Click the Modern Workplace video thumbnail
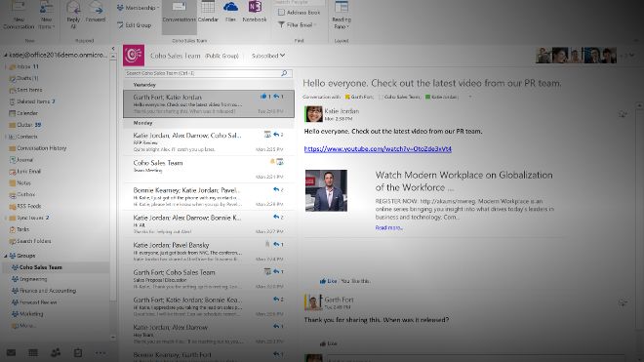Viewport: 644px width, 362px height. pos(326,190)
